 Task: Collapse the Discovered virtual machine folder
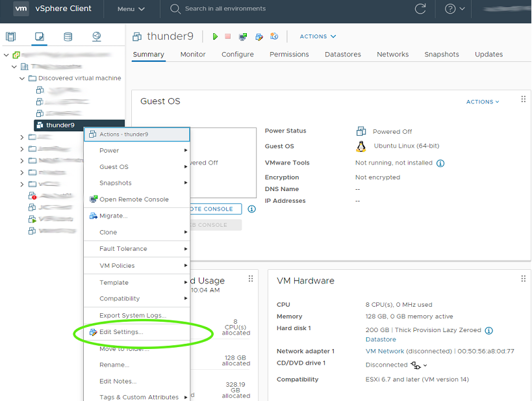pyautogui.click(x=22, y=79)
